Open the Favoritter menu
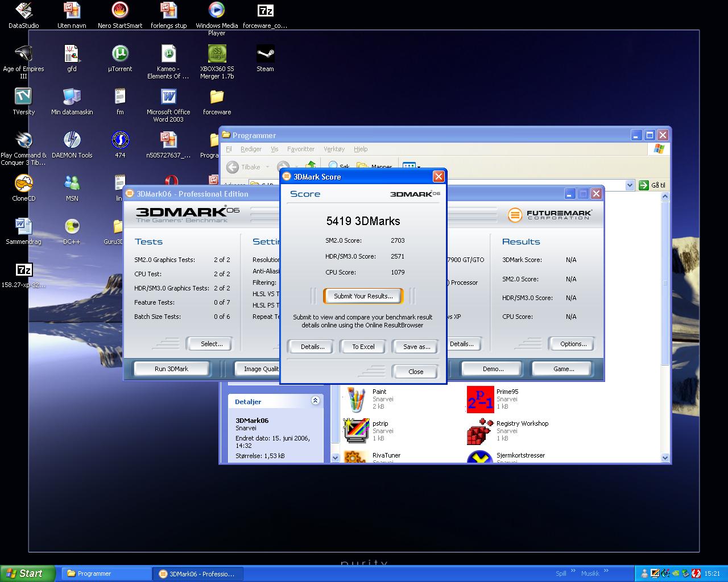This screenshot has width=728, height=582. click(x=301, y=149)
